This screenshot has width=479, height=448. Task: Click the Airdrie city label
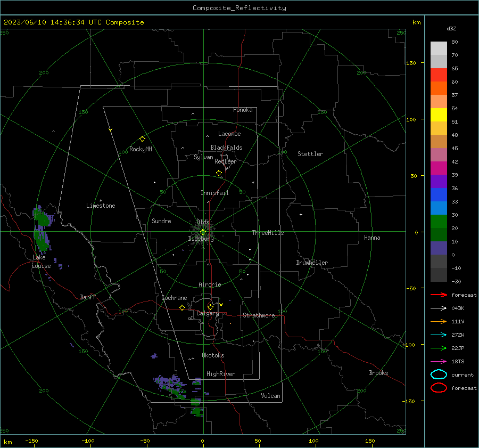pos(210,284)
